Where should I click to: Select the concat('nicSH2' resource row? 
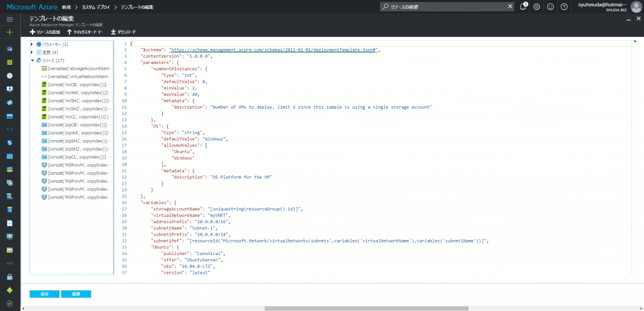pyautogui.click(x=77, y=109)
